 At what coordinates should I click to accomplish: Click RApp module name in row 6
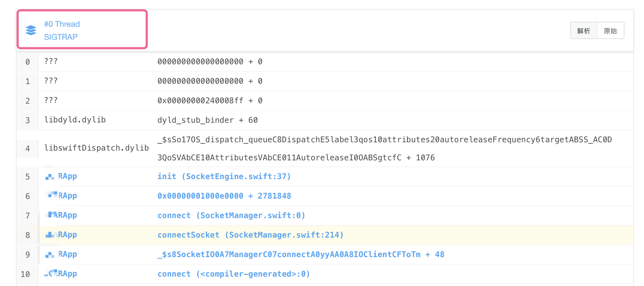click(x=68, y=196)
